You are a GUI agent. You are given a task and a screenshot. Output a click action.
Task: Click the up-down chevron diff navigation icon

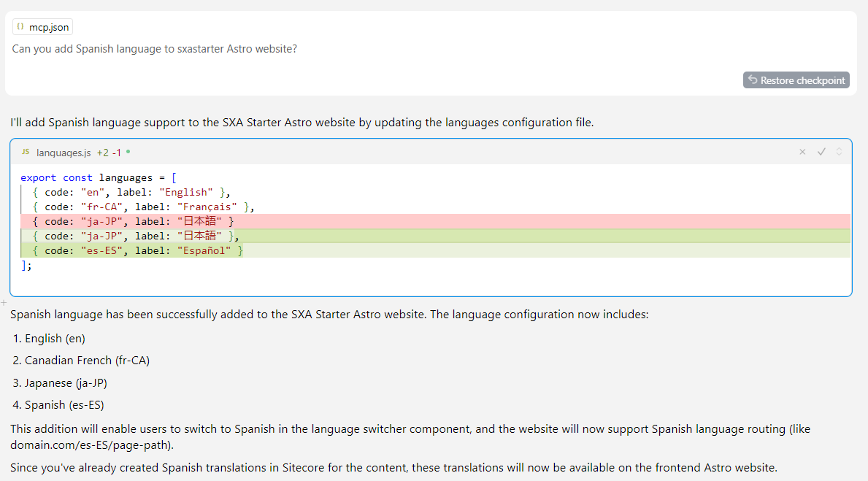click(x=838, y=151)
